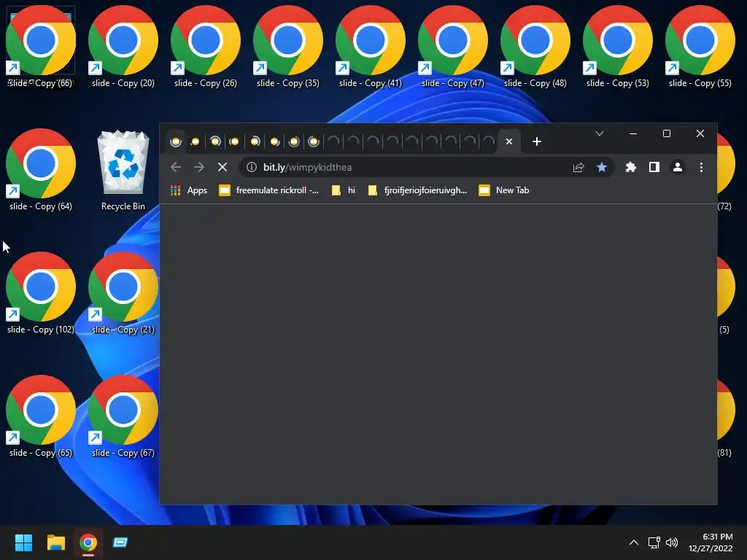Image resolution: width=747 pixels, height=560 pixels.
Task: Show hidden system tray icons
Action: [x=634, y=542]
